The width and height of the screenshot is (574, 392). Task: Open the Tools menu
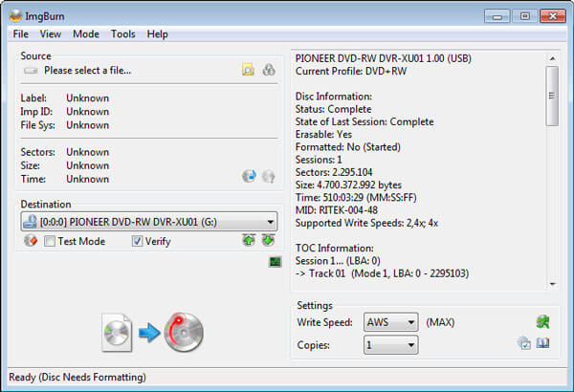pyautogui.click(x=122, y=34)
